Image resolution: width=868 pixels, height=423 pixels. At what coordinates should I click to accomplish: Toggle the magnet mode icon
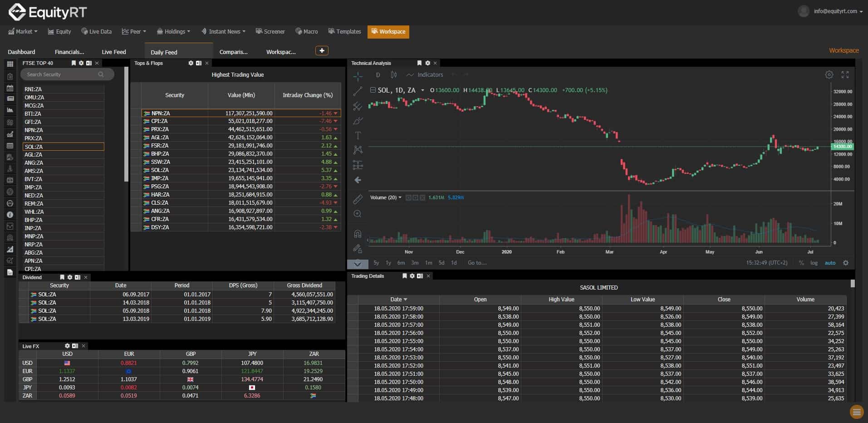(358, 234)
